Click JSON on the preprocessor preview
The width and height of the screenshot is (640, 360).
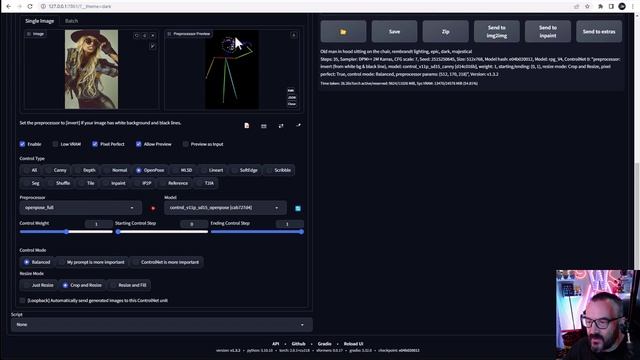point(291,97)
